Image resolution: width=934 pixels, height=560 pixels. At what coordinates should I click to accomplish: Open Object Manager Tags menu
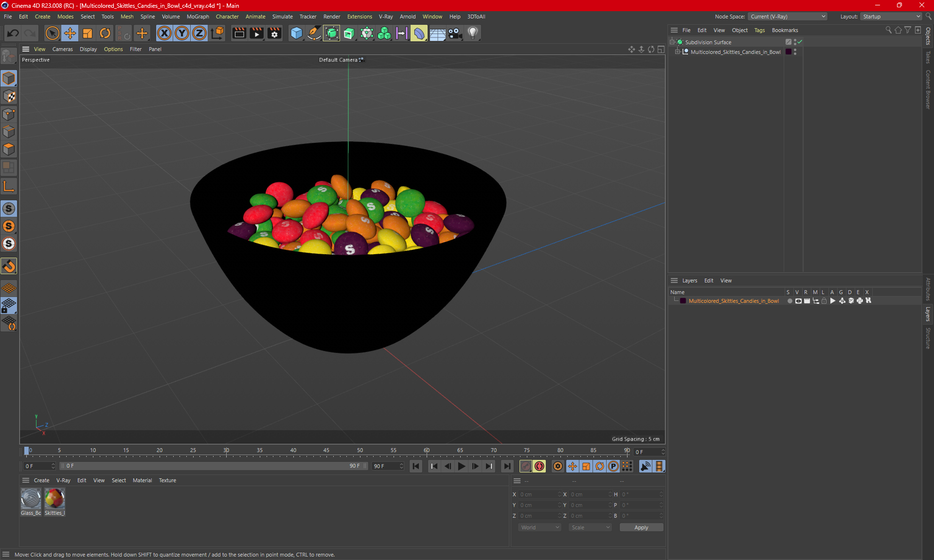(x=759, y=30)
